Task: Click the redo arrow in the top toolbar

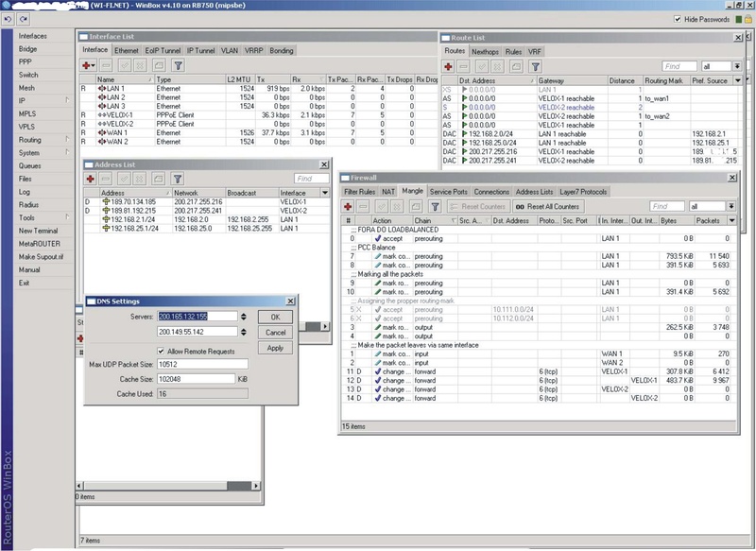Action: tap(24, 19)
